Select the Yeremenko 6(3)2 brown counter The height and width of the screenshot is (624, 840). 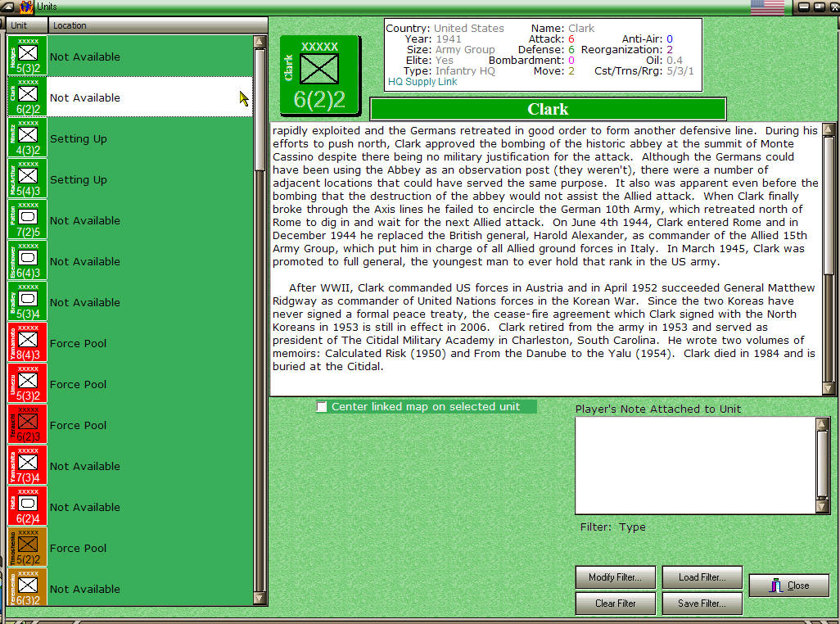coord(27,588)
